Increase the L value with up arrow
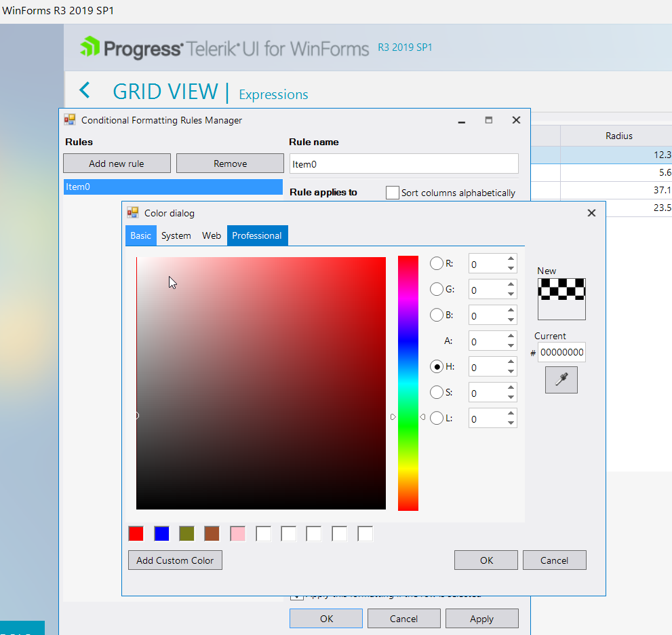 click(511, 413)
